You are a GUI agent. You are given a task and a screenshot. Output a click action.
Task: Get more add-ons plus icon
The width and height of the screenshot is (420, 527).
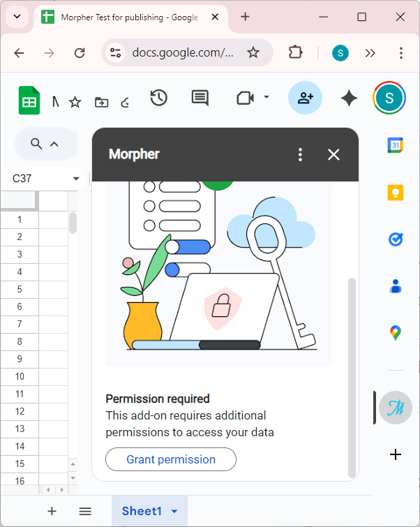tap(396, 454)
